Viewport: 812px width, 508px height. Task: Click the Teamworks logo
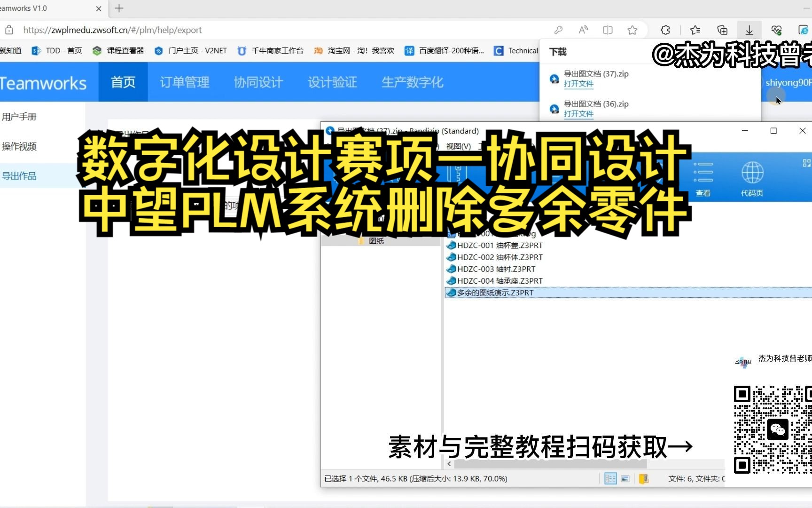pyautogui.click(x=43, y=83)
